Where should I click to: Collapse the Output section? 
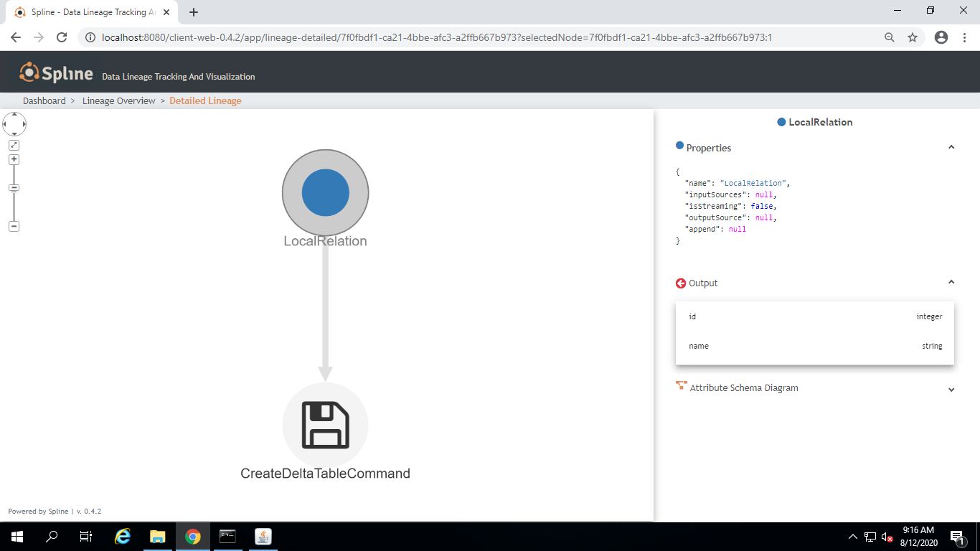coord(951,282)
